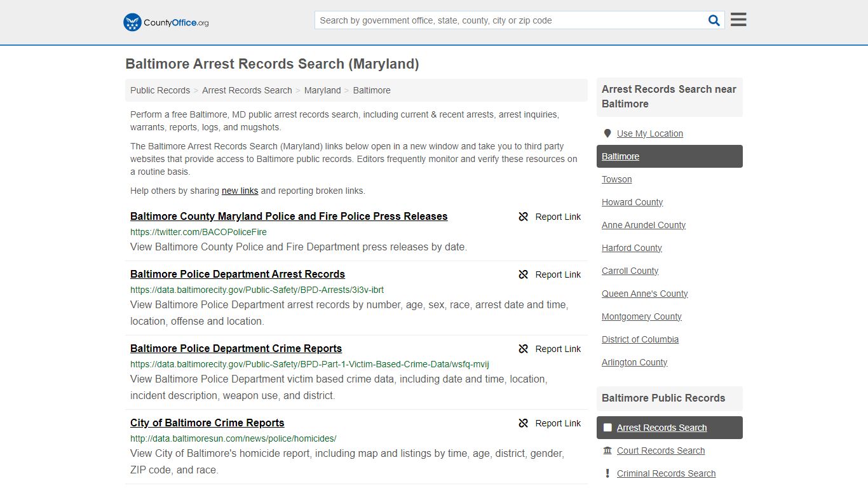Open the CountyOffice.org home logo
The image size is (868, 488).
(166, 22)
